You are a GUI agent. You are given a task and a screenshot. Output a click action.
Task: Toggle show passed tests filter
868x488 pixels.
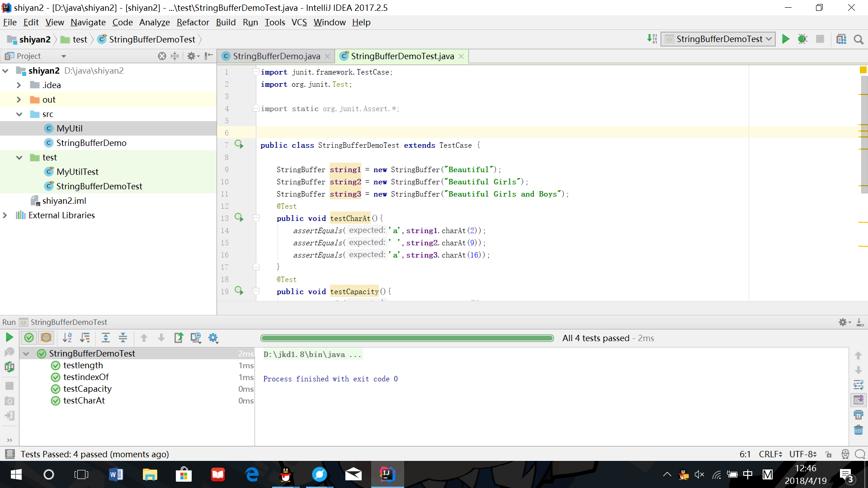coord(29,338)
